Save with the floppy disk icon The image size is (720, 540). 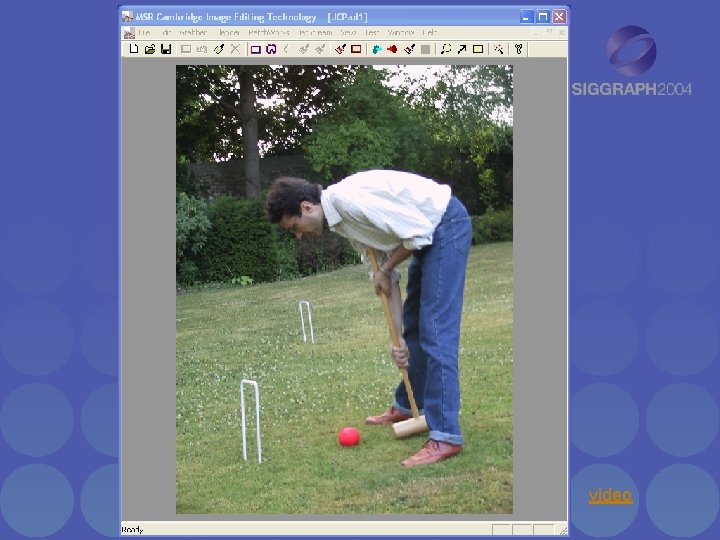[x=166, y=49]
